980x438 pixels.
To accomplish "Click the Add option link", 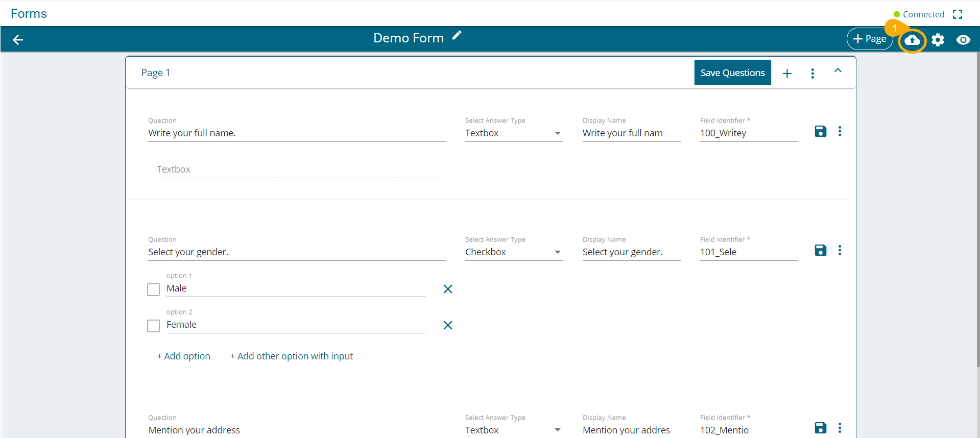I will tap(184, 356).
